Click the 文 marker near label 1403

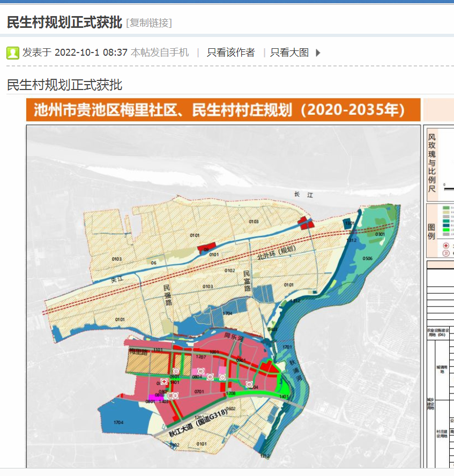[x=175, y=396]
